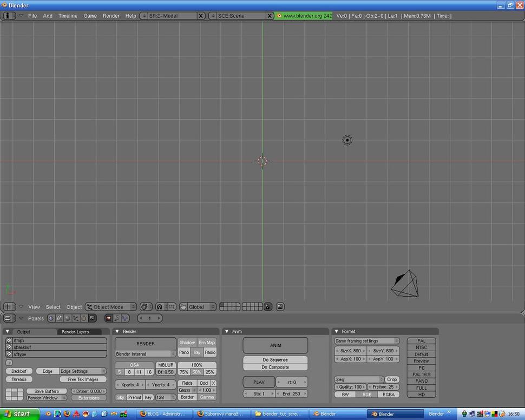Toggle the move object centers only icon

[172, 307]
